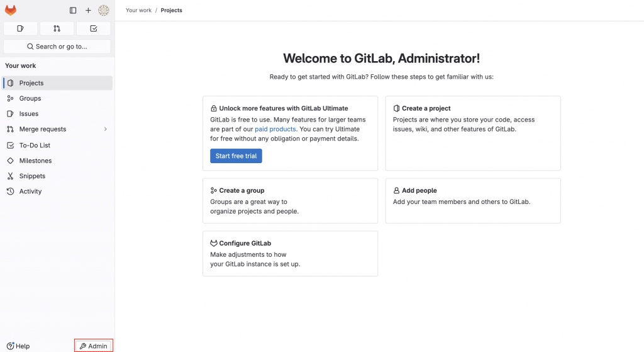Viewport: 644px width, 352px height.
Task: Click the Issues sidebar icon
Action: click(11, 114)
